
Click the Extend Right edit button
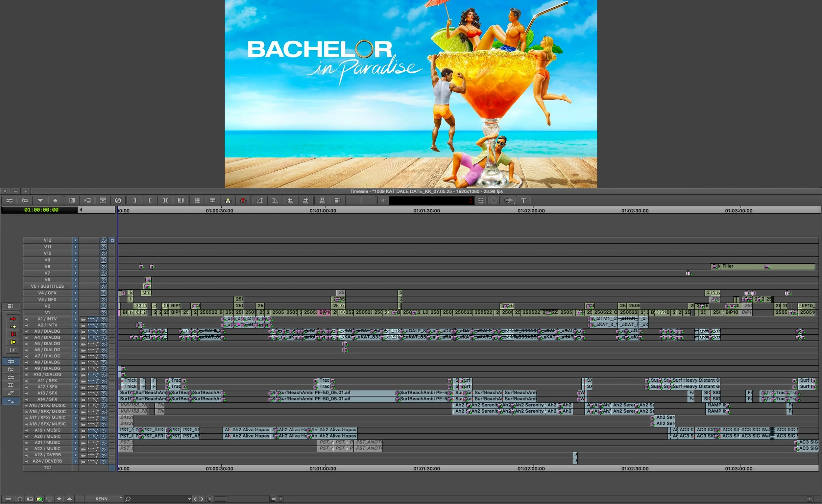click(305, 201)
